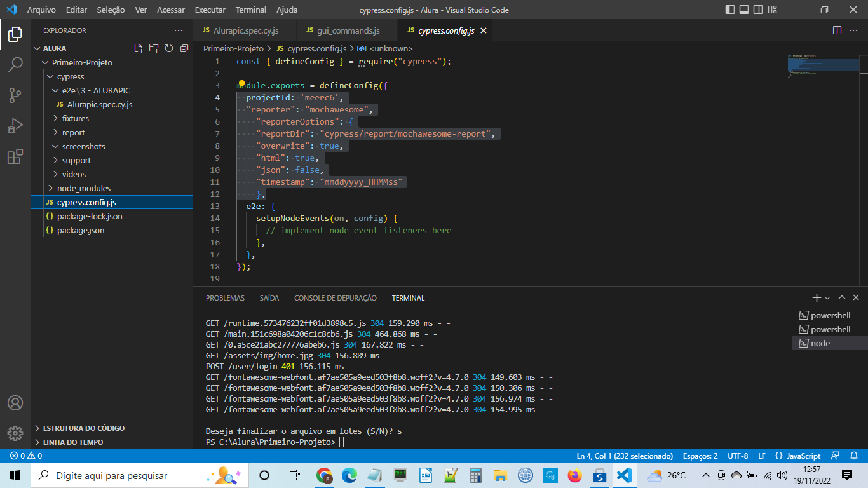Open editor more actions ellipsis

click(x=855, y=30)
